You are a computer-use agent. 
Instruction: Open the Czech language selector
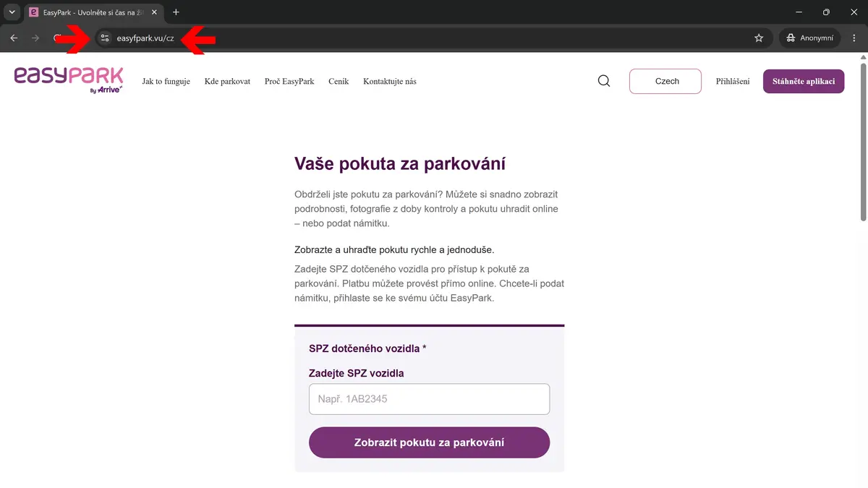665,81
